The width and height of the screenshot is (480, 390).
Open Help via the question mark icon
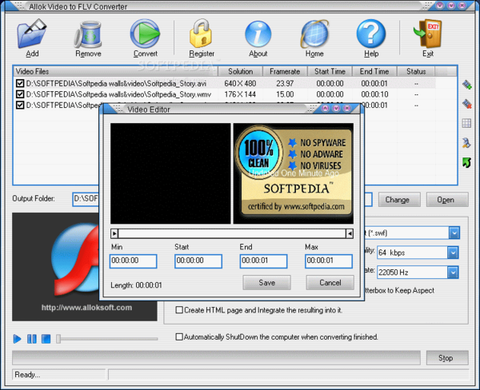pos(371,33)
